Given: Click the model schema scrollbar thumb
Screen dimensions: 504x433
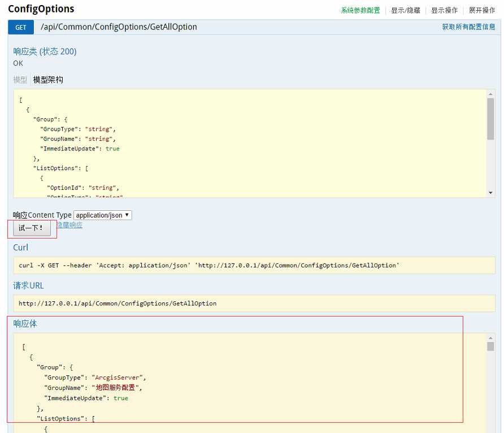Looking at the screenshot, I should [490, 119].
